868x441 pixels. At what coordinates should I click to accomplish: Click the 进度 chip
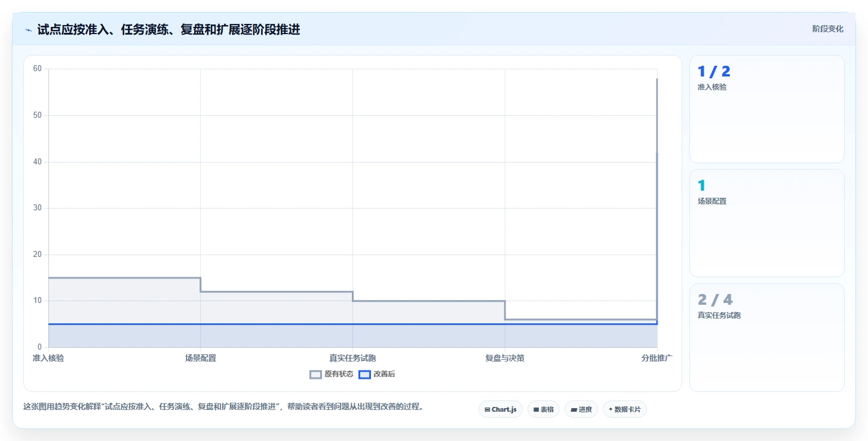pyautogui.click(x=581, y=409)
